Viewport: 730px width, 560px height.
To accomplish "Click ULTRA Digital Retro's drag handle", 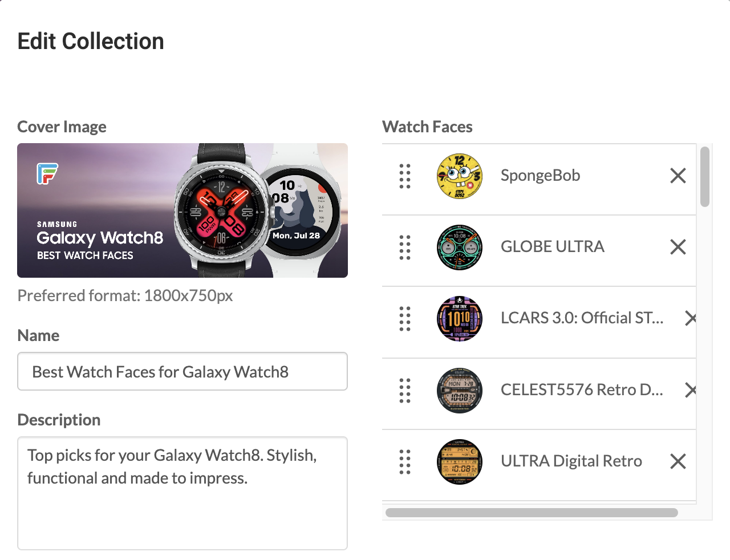I will click(405, 462).
